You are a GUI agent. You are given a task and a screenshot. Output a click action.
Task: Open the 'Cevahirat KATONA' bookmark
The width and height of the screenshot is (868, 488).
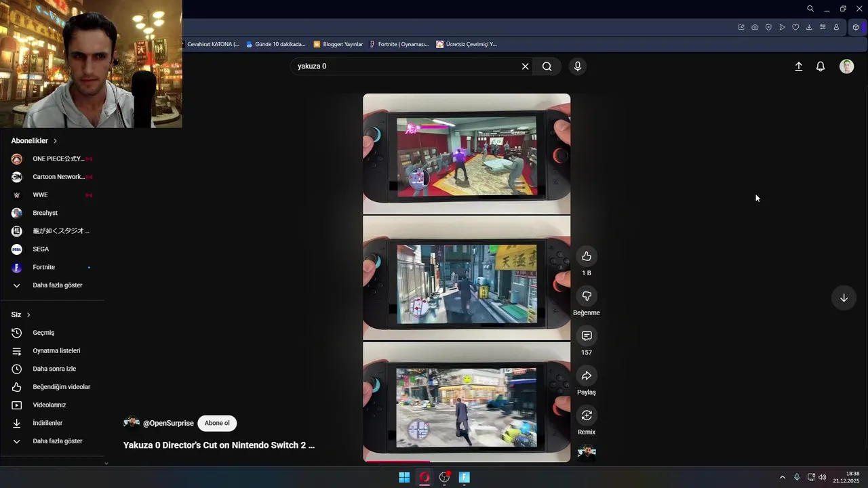[x=212, y=44]
